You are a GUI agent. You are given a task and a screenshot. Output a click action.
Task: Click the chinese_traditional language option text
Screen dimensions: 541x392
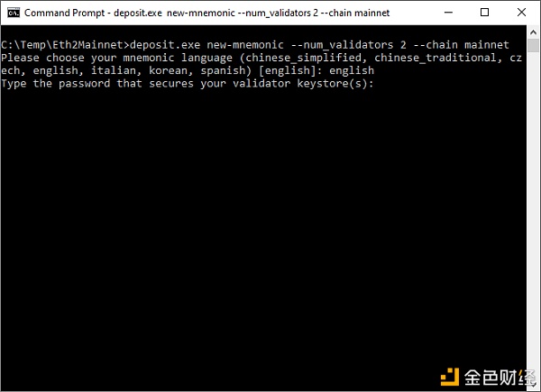point(436,58)
